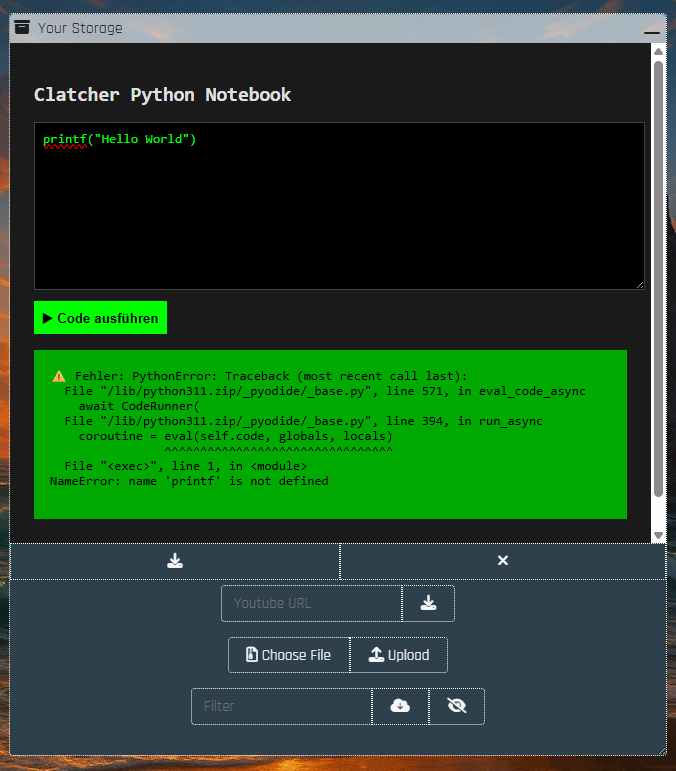Click the Your Storage title text
Image resolution: width=676 pixels, height=771 pixels.
80,28
